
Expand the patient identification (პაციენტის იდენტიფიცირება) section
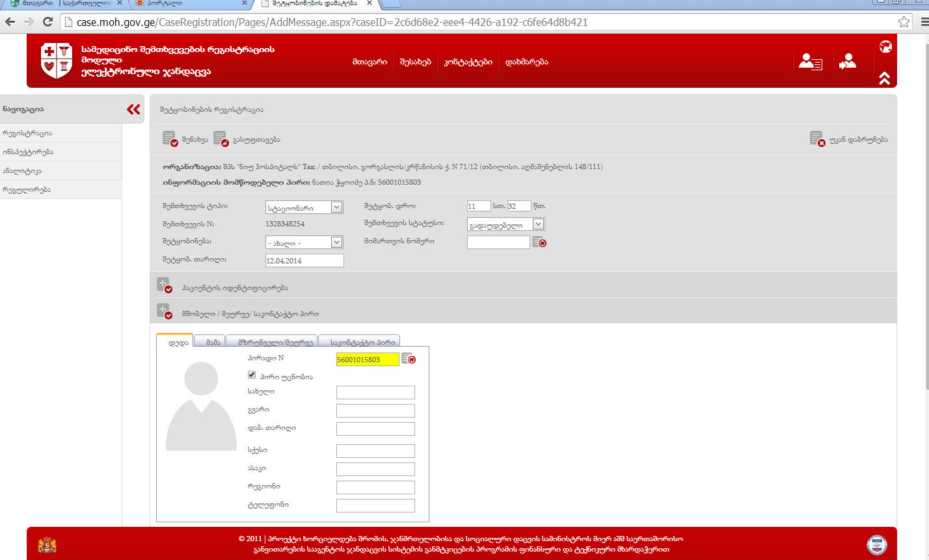[x=164, y=286]
